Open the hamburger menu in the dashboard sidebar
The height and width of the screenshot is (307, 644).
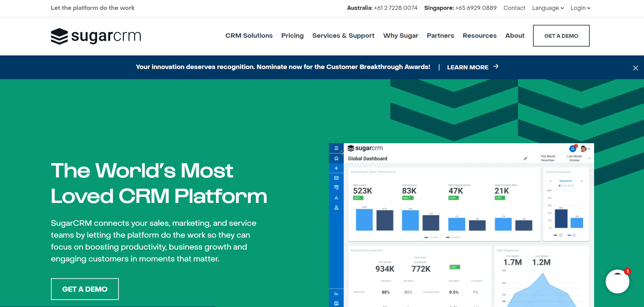point(336,148)
